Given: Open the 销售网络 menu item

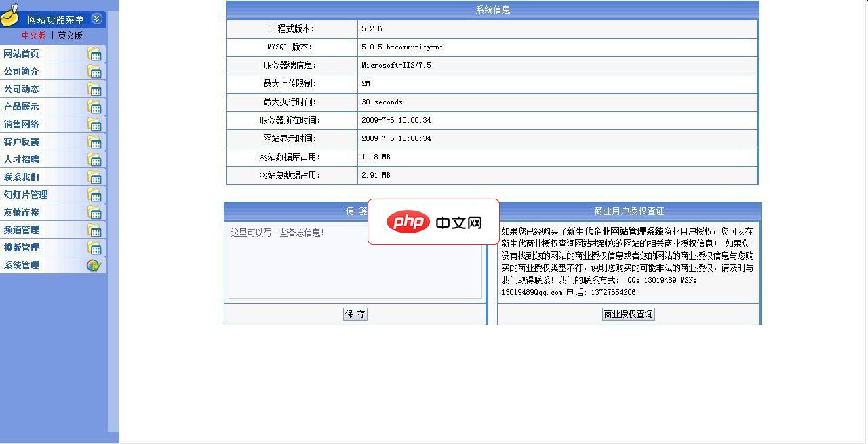Looking at the screenshot, I should (53, 124).
